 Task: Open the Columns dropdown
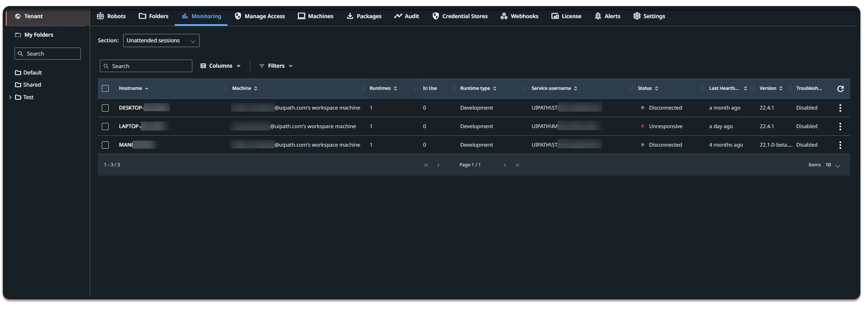[221, 66]
